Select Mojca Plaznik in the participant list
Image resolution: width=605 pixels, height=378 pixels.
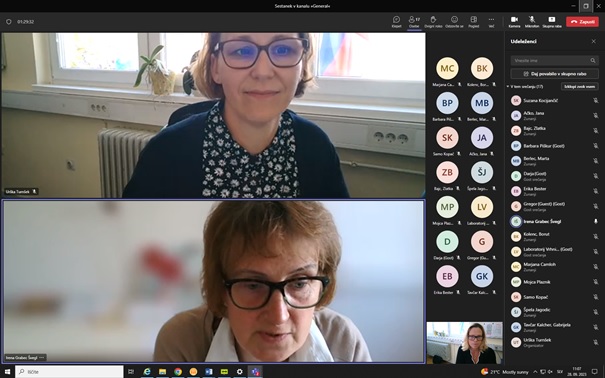(554, 282)
